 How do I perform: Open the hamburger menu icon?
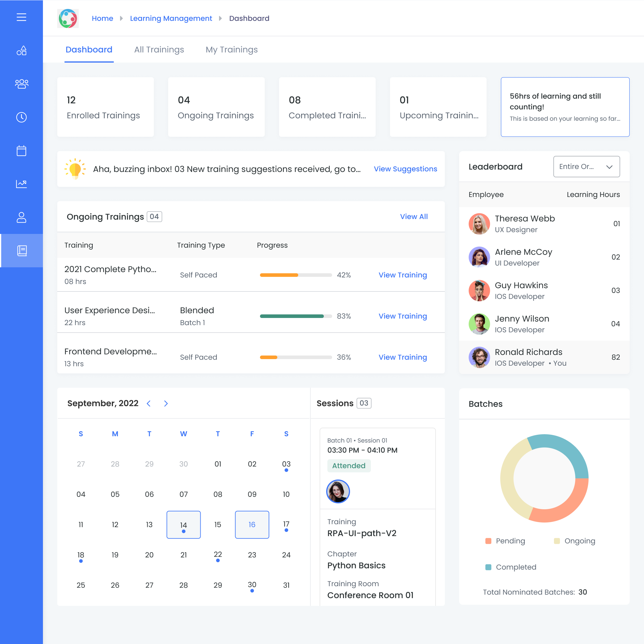21,17
